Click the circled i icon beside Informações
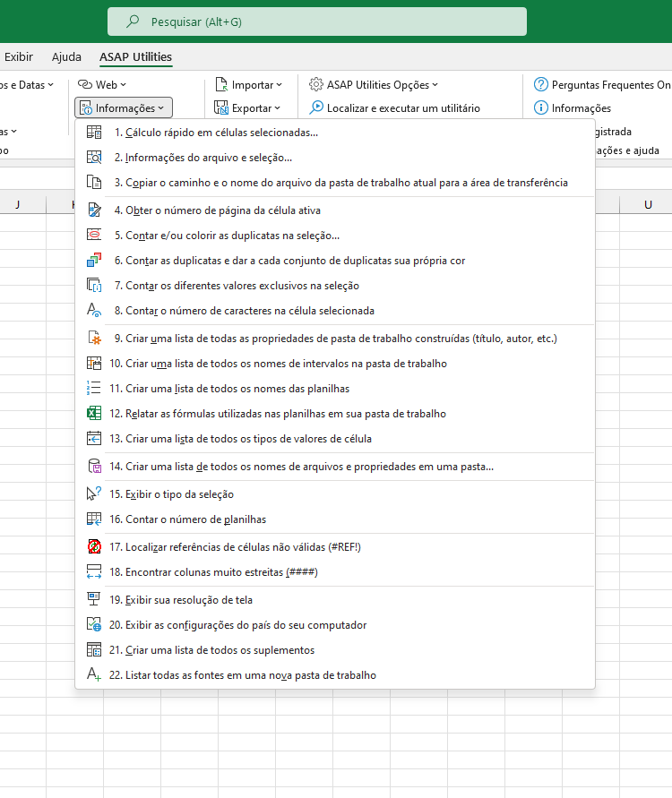Screen dimensions: 672x798 [x=540, y=107]
